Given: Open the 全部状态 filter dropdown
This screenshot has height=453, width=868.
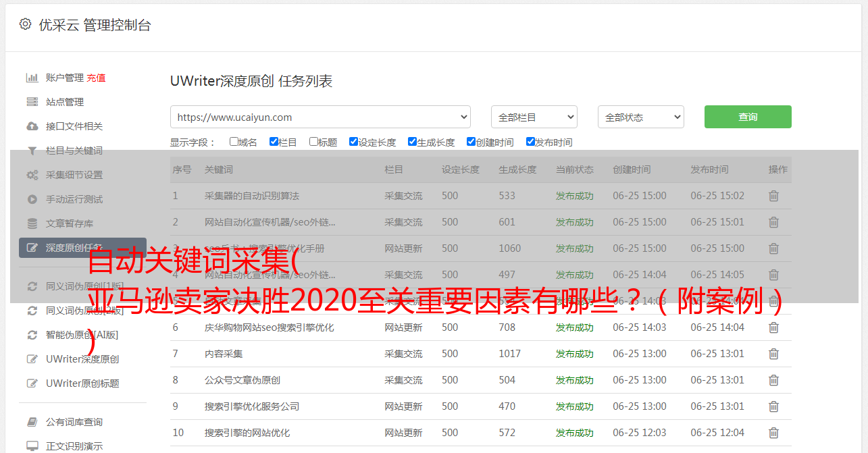Looking at the screenshot, I should [640, 117].
